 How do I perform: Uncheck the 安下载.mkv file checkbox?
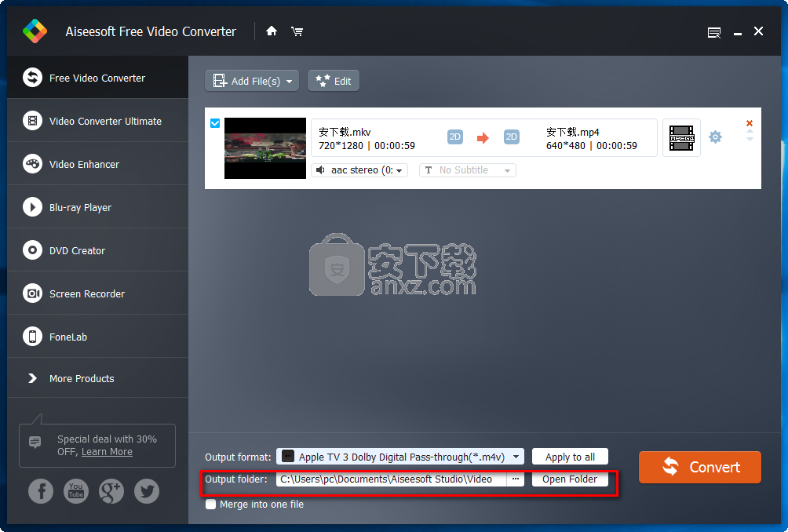215,123
